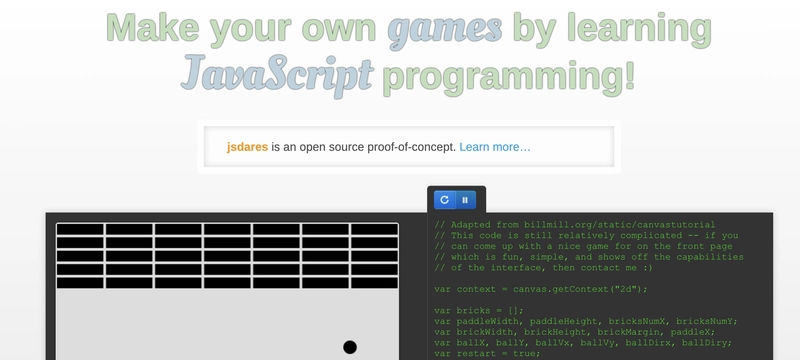800x360 pixels.
Task: Click the 'JavaScript' word in the heading
Action: tap(278, 76)
